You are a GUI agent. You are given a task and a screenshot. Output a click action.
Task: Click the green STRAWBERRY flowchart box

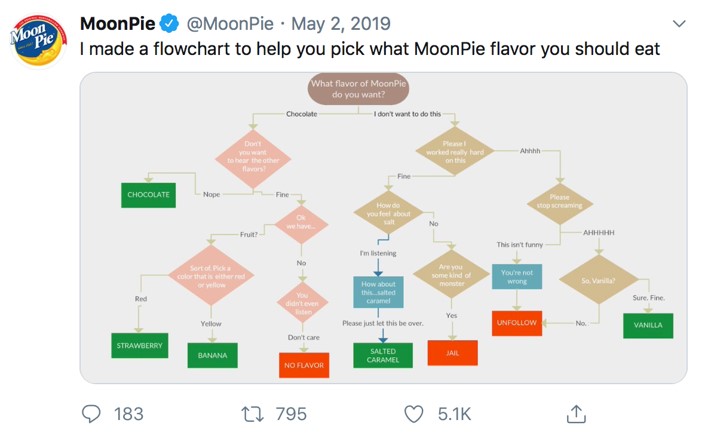[139, 345]
